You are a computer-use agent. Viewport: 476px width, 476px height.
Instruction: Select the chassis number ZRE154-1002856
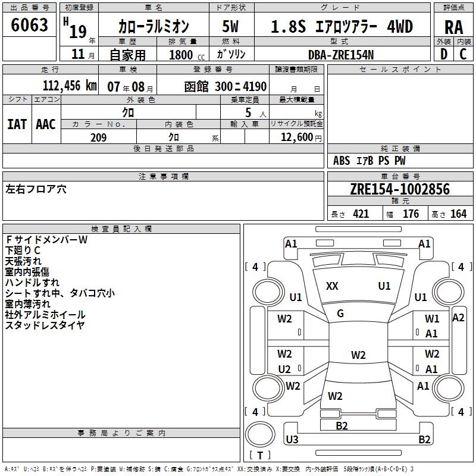[x=399, y=190]
